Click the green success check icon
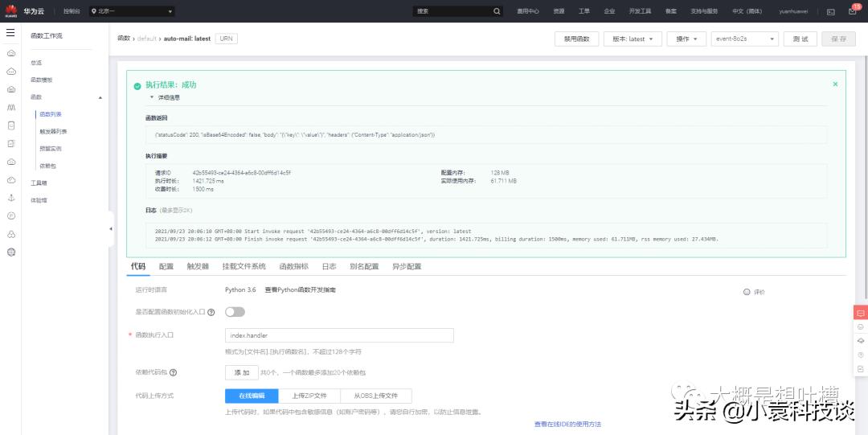The width and height of the screenshot is (868, 435). (137, 86)
